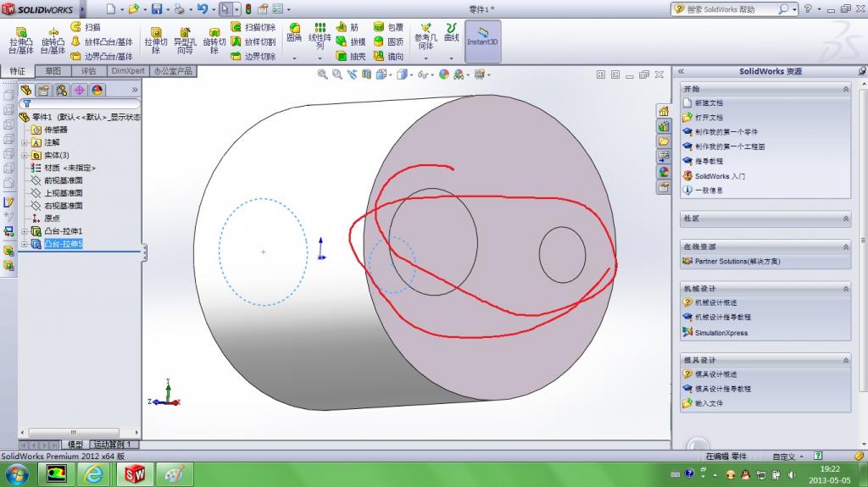This screenshot has width=868, height=487.
Task: Select 原点 origin in feature tree
Action: 52,218
